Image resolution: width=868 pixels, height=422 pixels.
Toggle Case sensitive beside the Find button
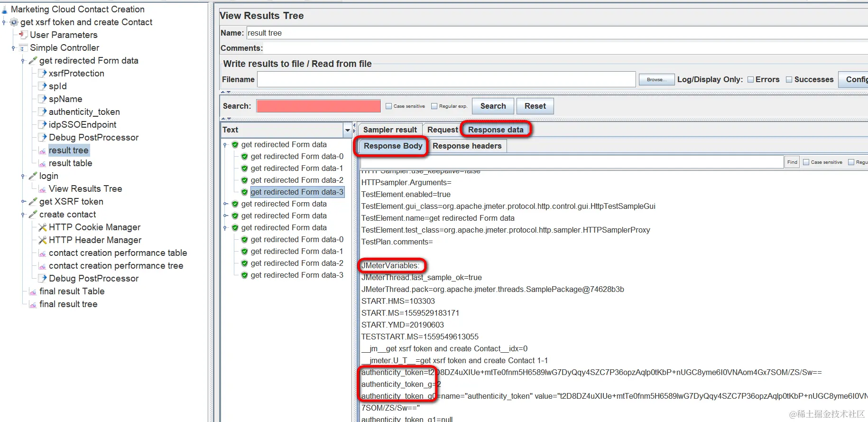[x=806, y=162]
